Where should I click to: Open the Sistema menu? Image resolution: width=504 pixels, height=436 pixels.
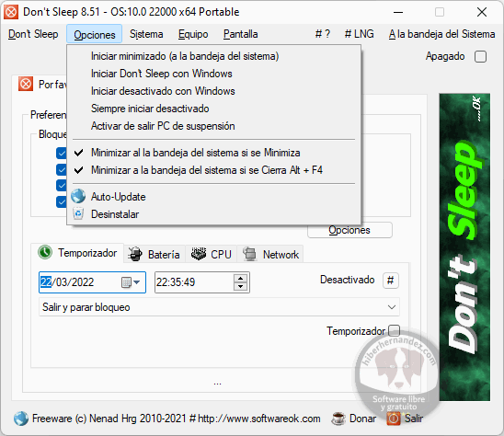(146, 34)
